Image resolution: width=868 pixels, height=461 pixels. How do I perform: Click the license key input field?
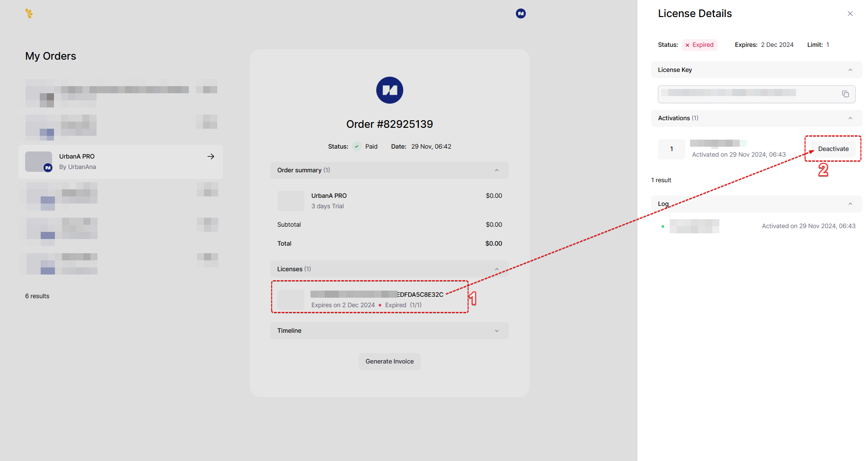[x=756, y=94]
